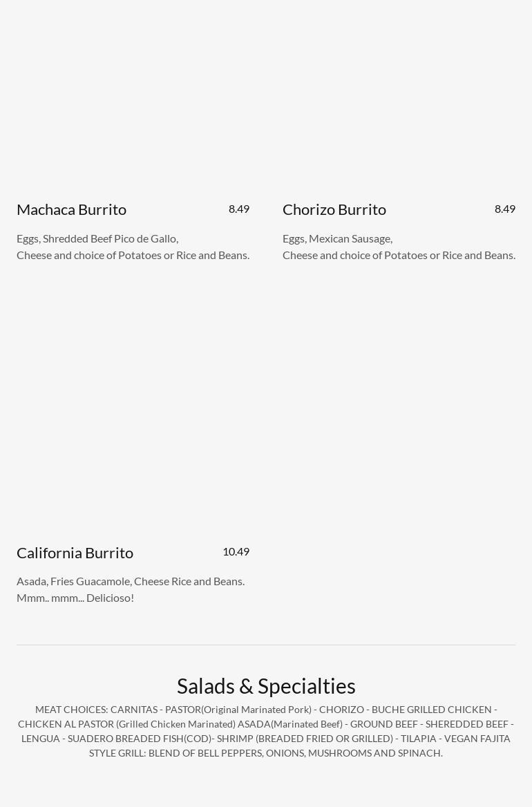Click the 'CHICKEN AL PASTOR (Grilled Chicken Marinated)' line
This screenshot has height=807, width=532.
[266, 724]
